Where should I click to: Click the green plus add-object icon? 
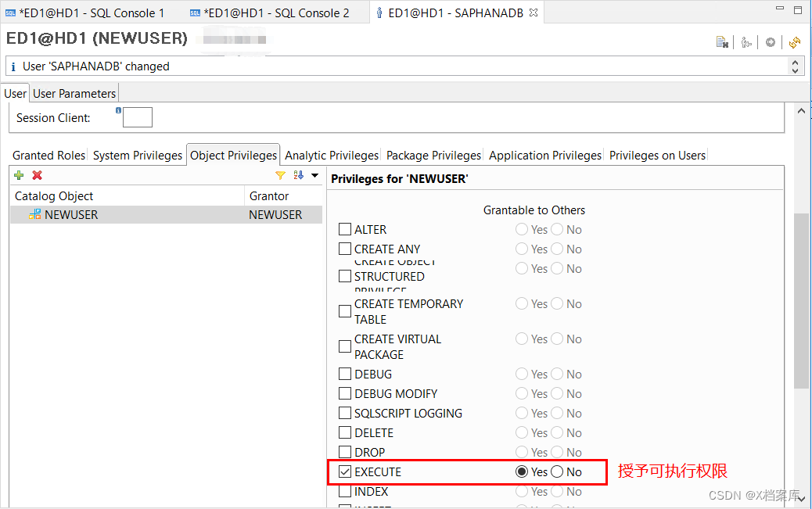(19, 176)
